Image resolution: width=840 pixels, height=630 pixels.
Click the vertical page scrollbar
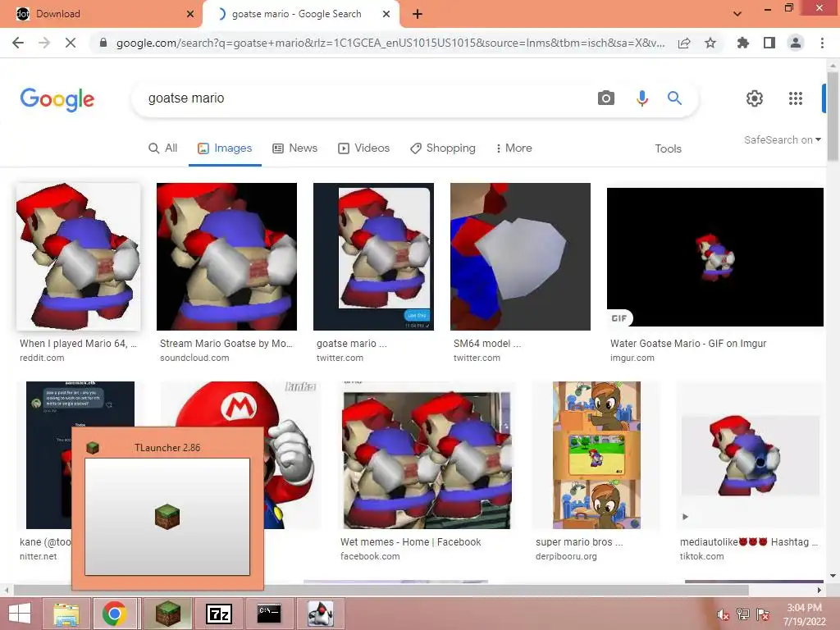click(833, 115)
